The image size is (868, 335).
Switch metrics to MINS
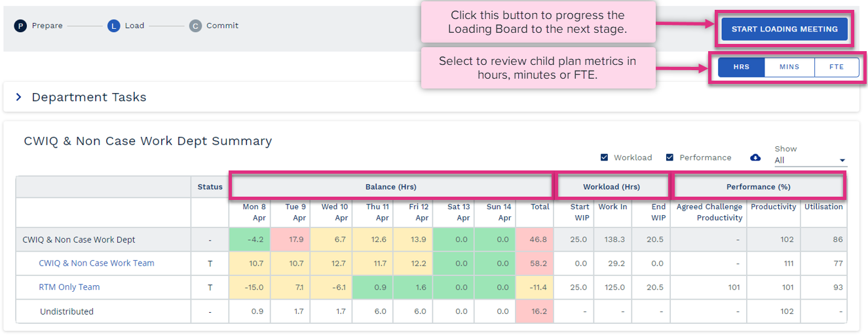789,67
